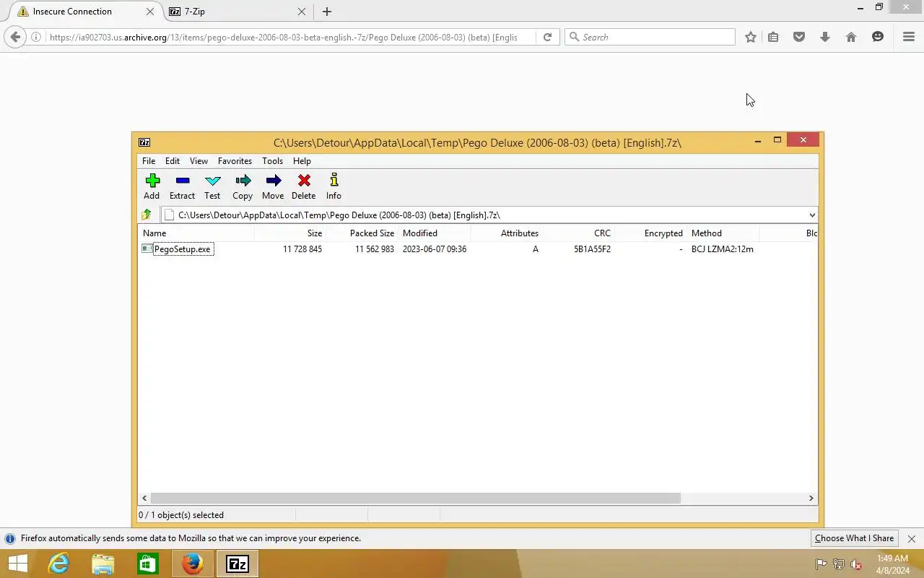Launch Internet Explorer from taskbar
The width and height of the screenshot is (924, 578).
58,564
